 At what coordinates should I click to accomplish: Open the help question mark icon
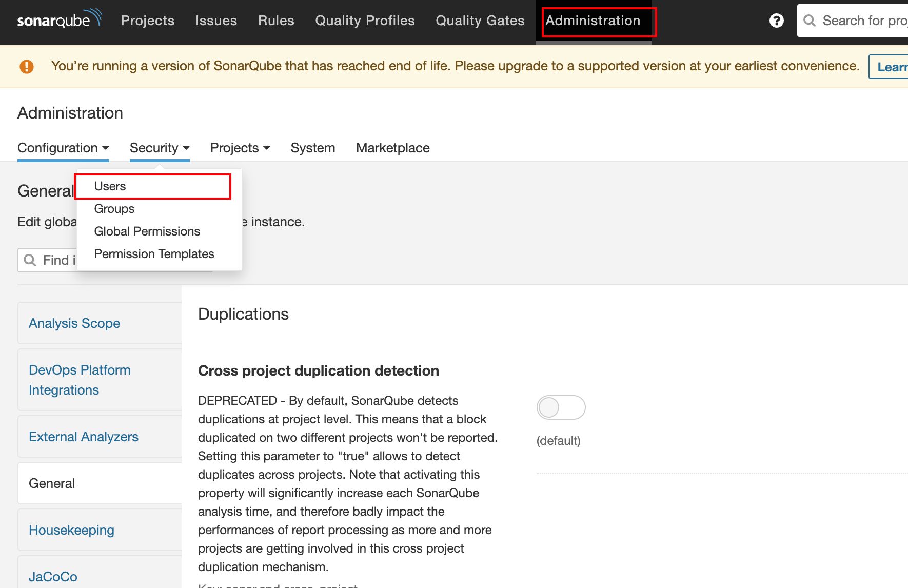tap(777, 21)
